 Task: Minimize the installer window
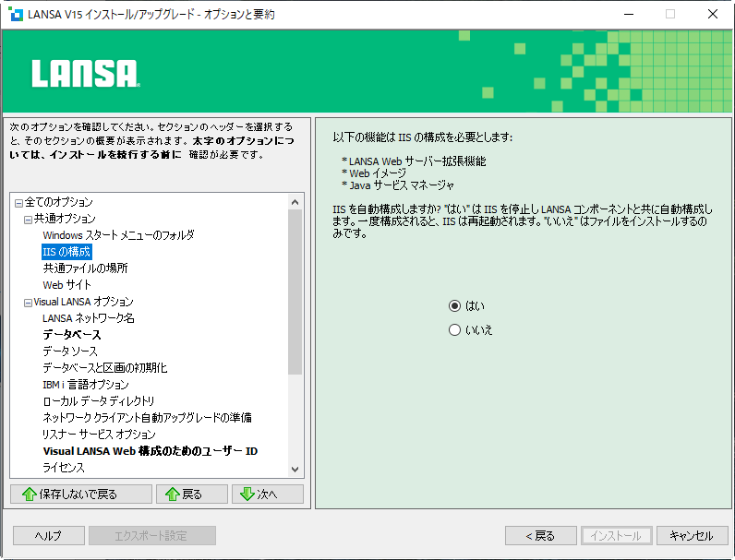tap(629, 14)
